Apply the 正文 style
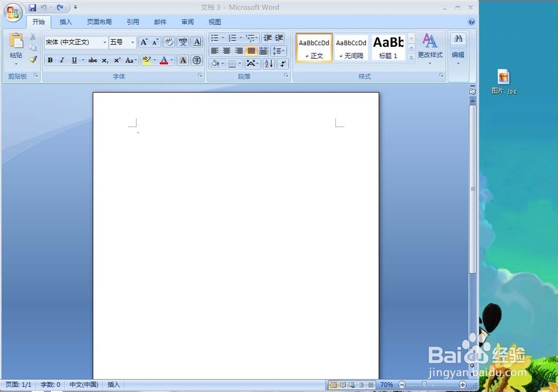The image size is (558, 392). 314,47
